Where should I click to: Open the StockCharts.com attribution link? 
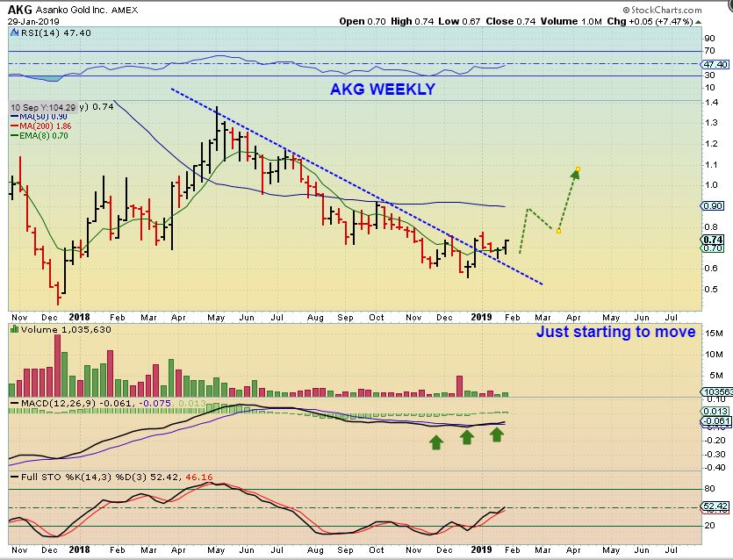663,10
